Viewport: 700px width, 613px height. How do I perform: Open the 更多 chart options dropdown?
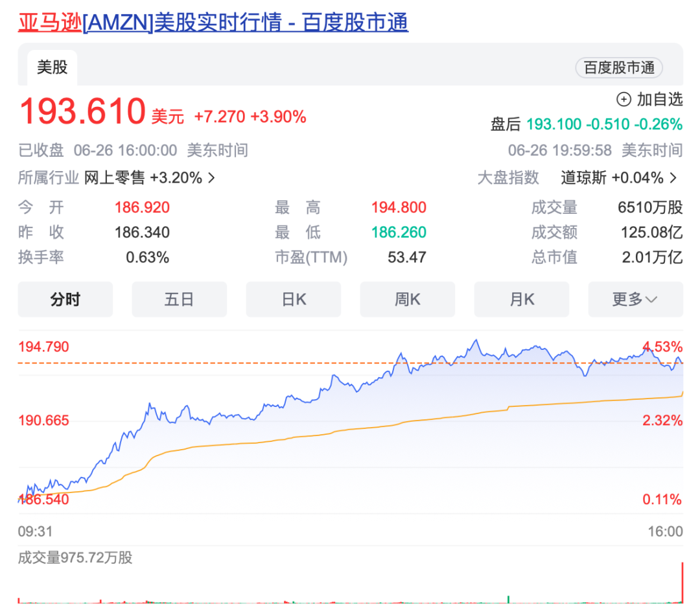635,299
